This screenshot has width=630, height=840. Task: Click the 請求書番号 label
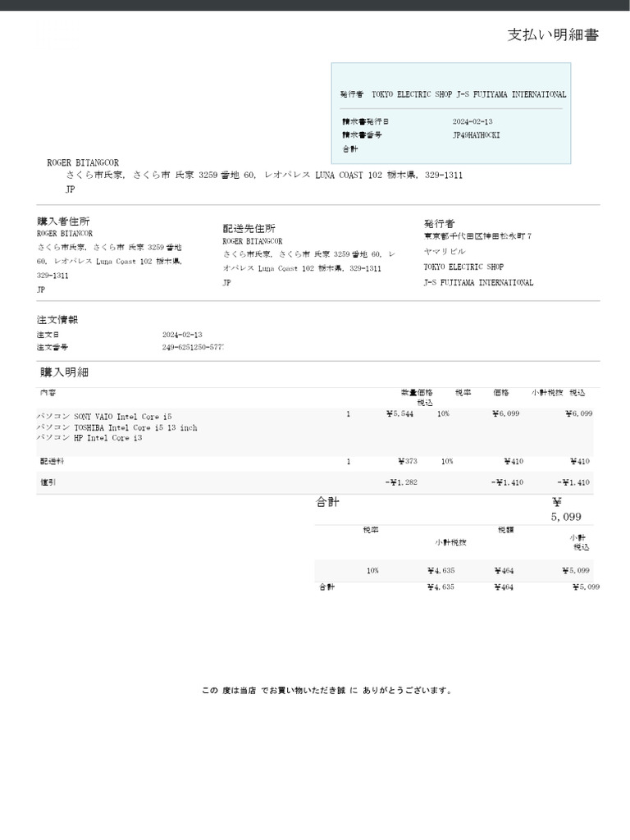(x=362, y=135)
